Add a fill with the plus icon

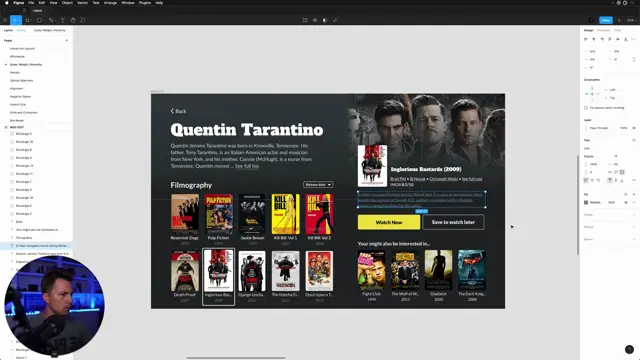pos(634,194)
